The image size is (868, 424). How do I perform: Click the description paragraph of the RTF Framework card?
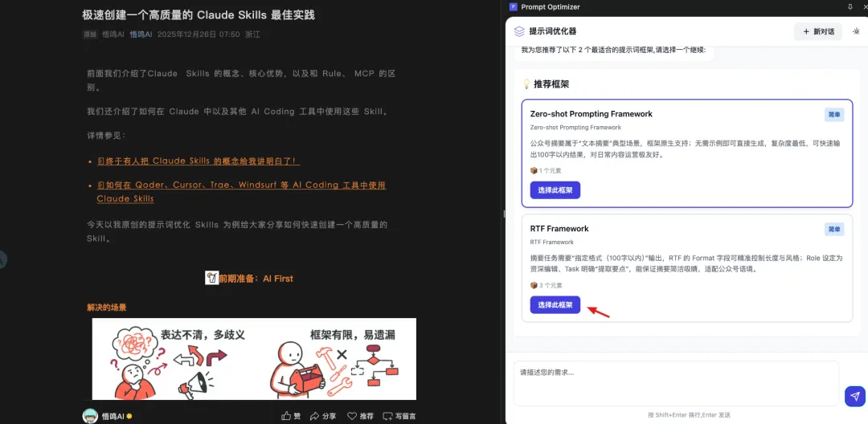point(686,263)
